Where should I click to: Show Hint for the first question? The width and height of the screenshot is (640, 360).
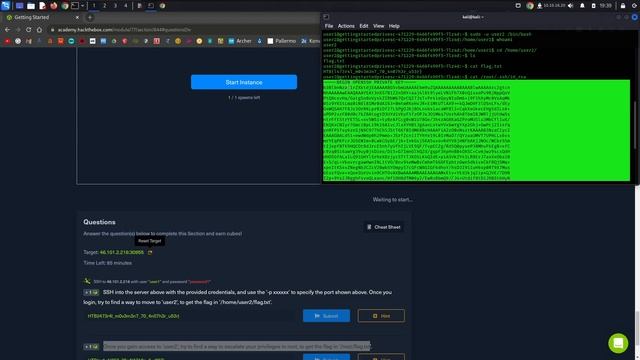pyautogui.click(x=381, y=316)
